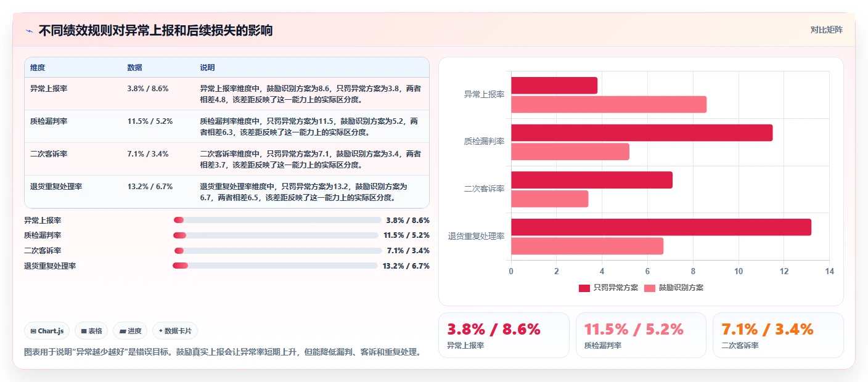Open the 质检漏判率 stat card

point(641,335)
